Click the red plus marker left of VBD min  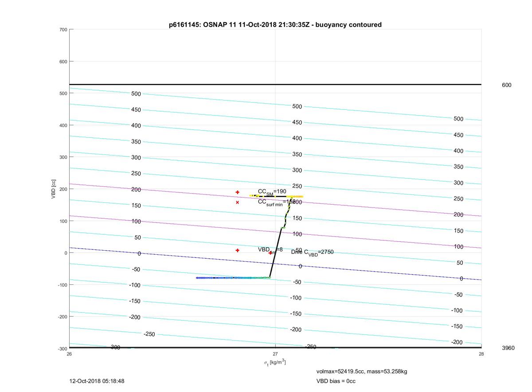point(238,250)
